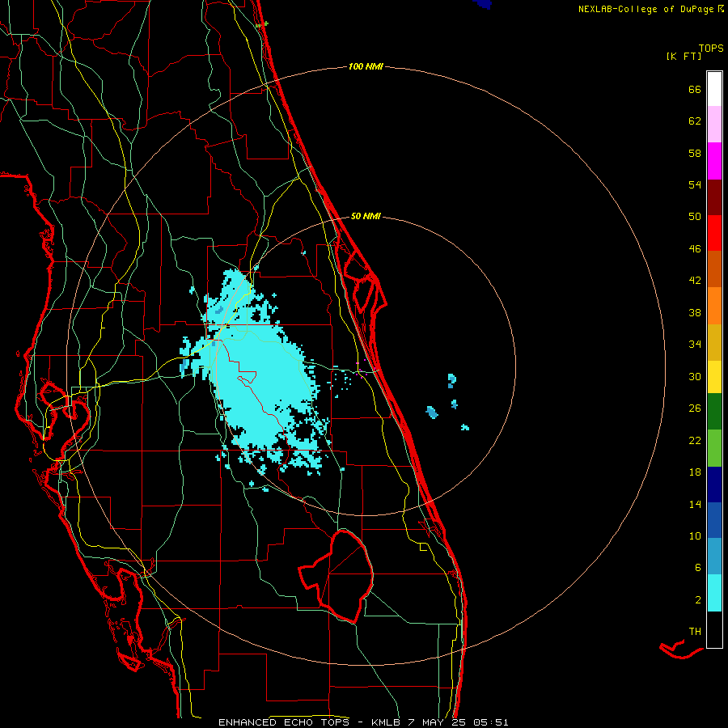Click the legend value 18

pyautogui.click(x=695, y=472)
